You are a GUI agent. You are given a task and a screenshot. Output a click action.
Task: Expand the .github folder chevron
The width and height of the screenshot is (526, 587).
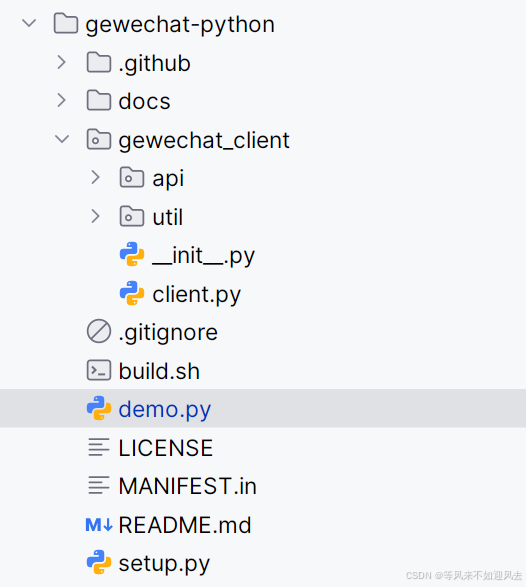pyautogui.click(x=62, y=62)
